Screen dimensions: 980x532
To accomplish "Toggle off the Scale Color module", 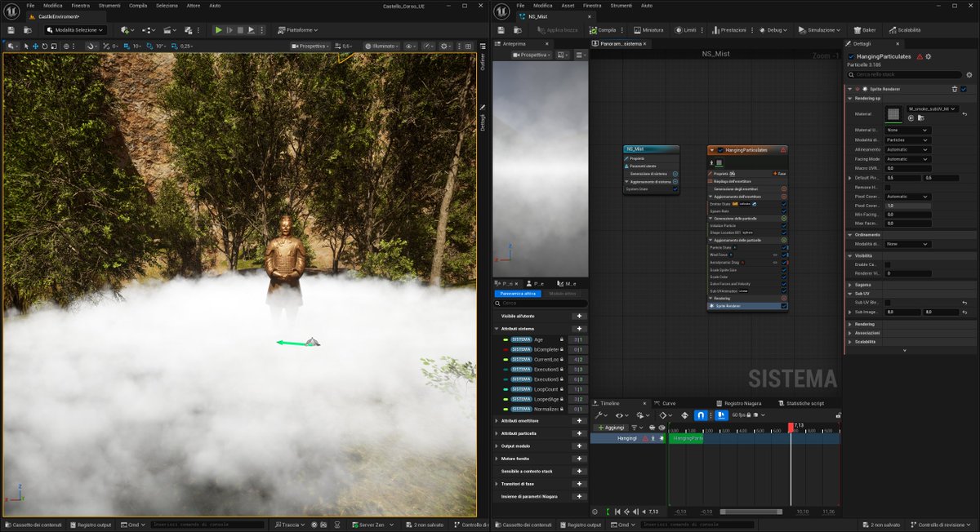I will click(783, 276).
